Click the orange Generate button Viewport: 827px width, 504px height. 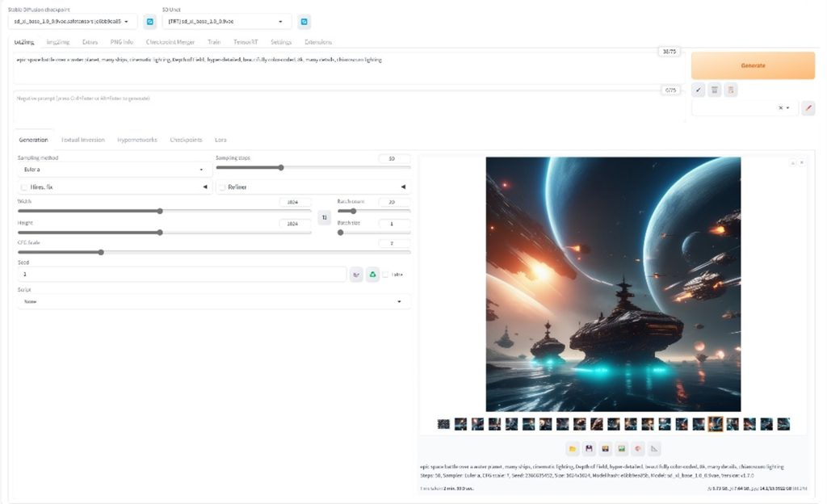pyautogui.click(x=753, y=65)
